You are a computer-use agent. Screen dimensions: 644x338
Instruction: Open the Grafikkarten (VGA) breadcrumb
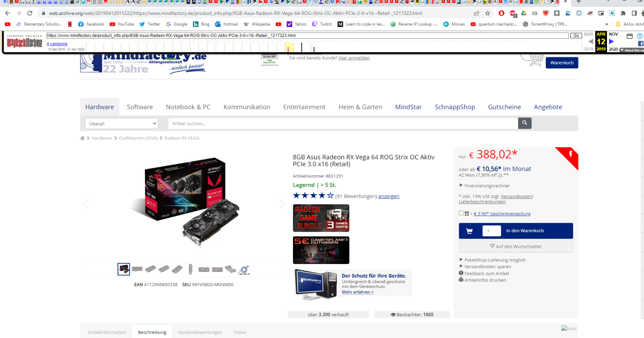point(138,138)
